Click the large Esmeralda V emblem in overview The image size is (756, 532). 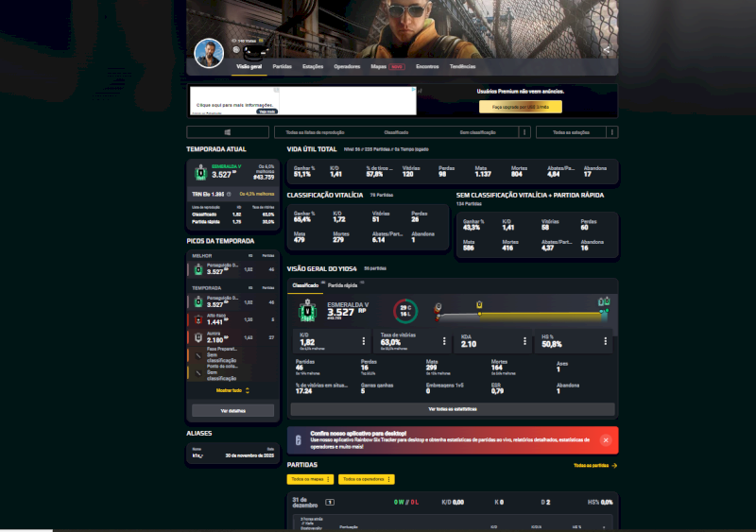[x=307, y=310]
